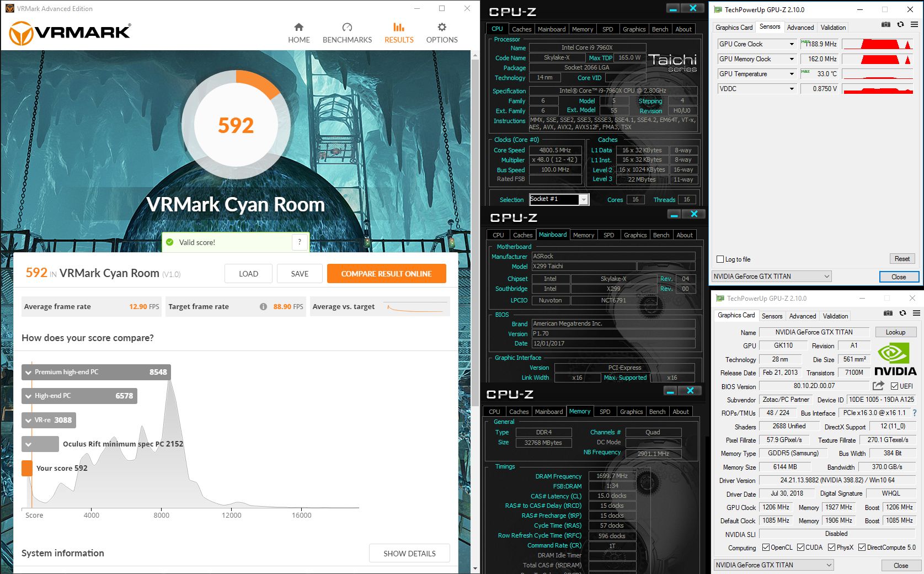
Task: Toggle the DirectCompute 5.0 checkbox
Action: pyautogui.click(x=862, y=548)
